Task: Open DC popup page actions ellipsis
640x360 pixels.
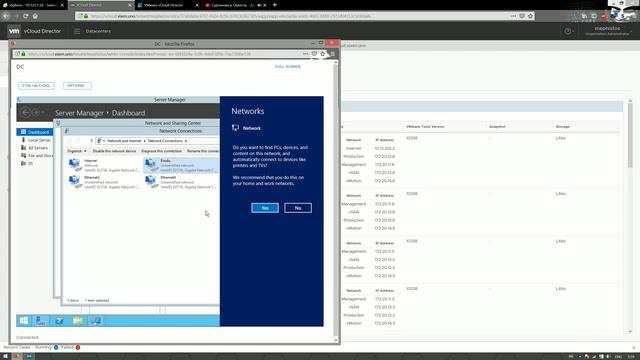Action: click(305, 54)
